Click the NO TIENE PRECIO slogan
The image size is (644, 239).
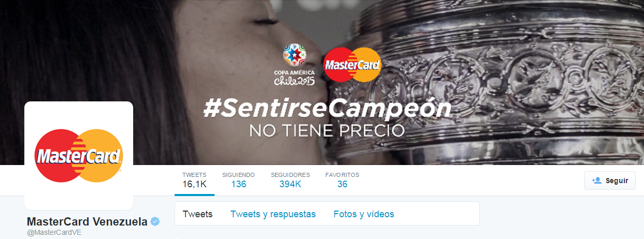(x=327, y=130)
